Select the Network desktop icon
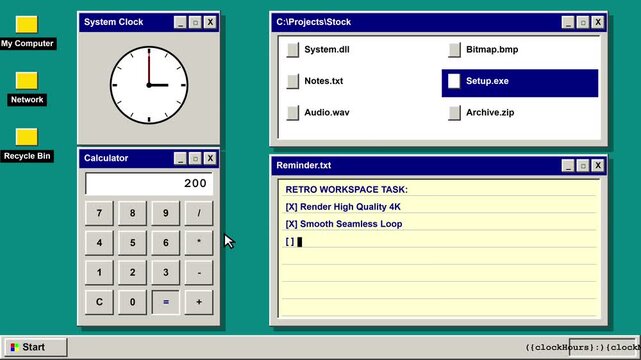 pyautogui.click(x=27, y=81)
